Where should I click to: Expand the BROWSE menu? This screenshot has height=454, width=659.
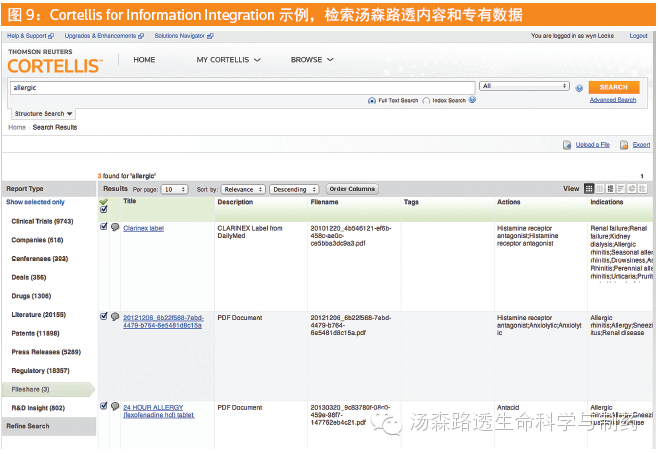(312, 60)
